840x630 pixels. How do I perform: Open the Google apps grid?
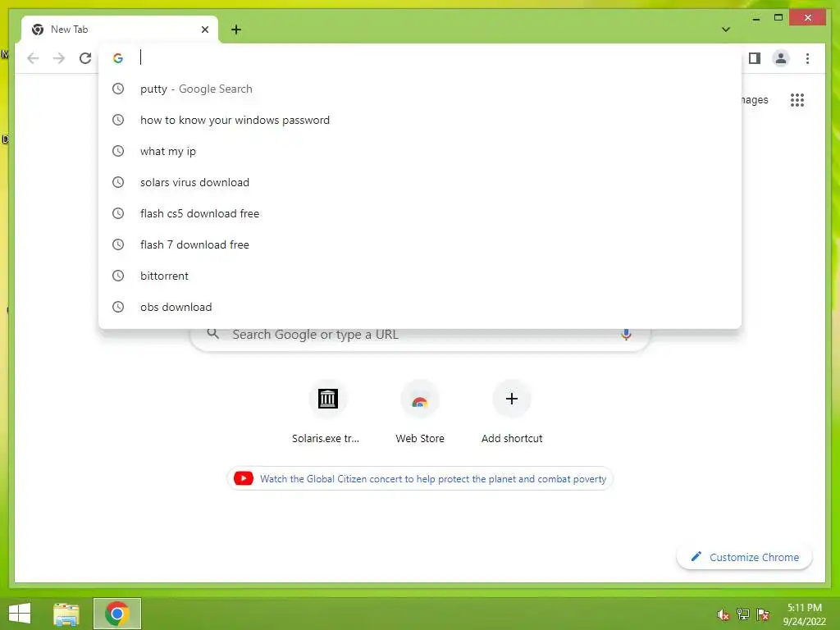coord(797,99)
